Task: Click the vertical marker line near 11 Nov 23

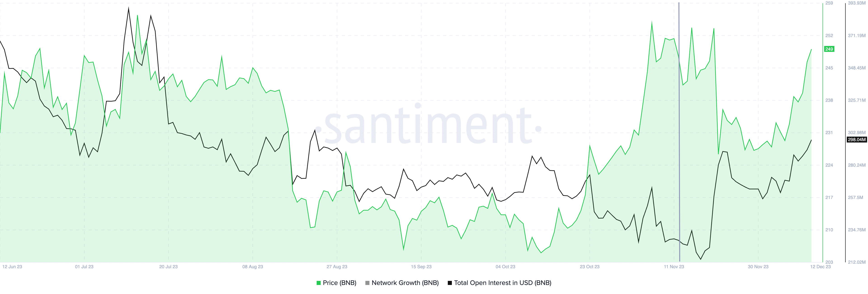Action: pyautogui.click(x=679, y=131)
